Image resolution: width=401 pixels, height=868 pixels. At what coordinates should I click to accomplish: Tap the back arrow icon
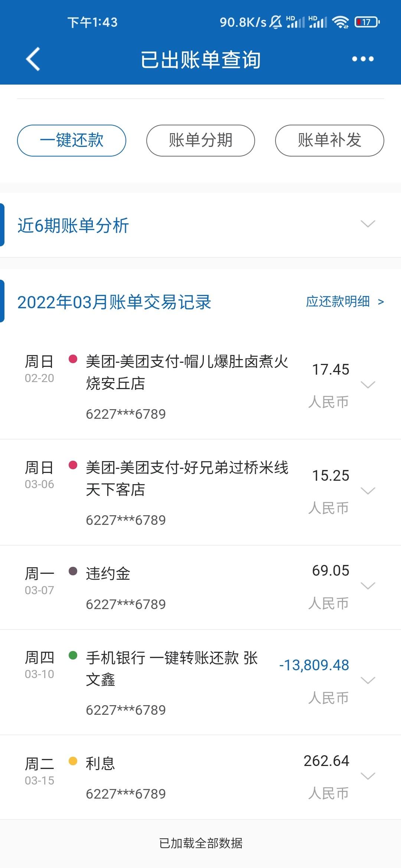(x=33, y=59)
